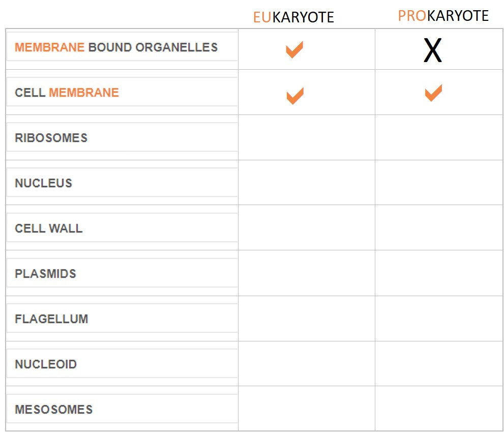Screen dimensions: 504x432
Task: Click the Plasmids row label
Action: [45, 274]
